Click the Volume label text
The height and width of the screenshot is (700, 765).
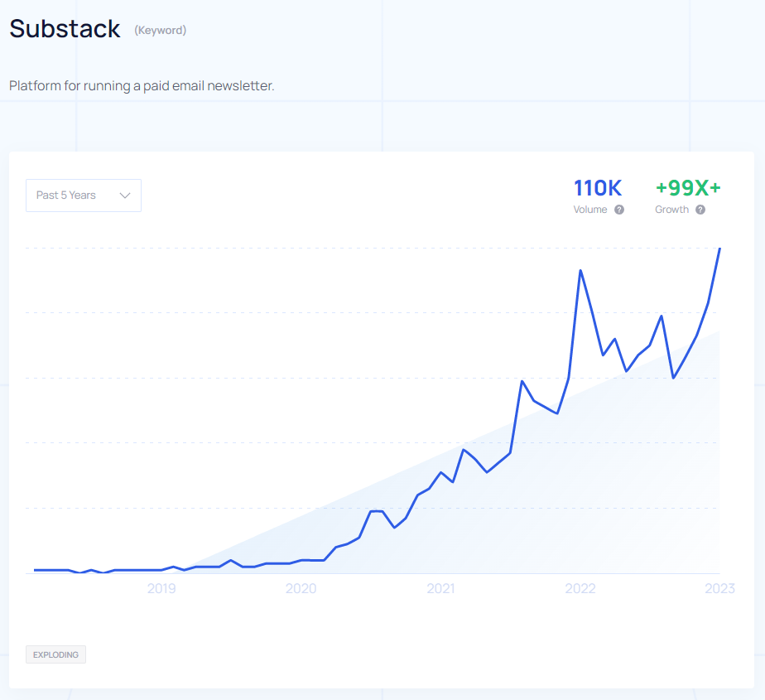pos(590,210)
